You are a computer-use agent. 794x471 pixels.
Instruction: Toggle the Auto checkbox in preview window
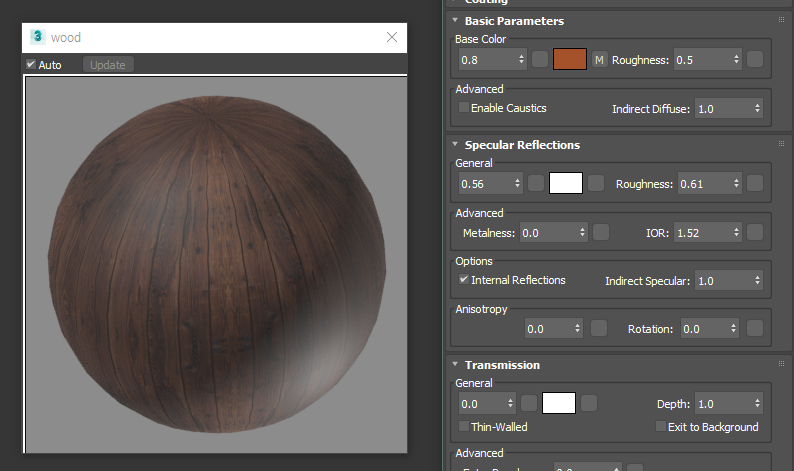coord(31,65)
